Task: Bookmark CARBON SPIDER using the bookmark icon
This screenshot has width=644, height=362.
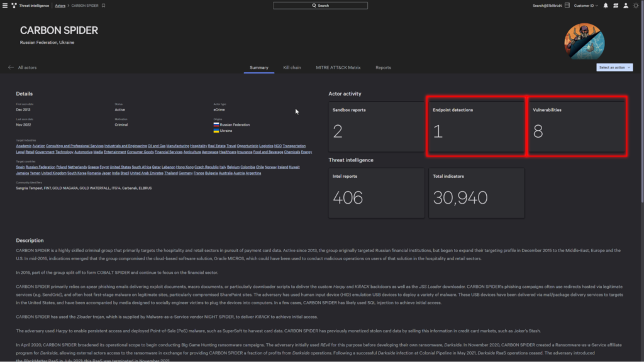Action: pyautogui.click(x=103, y=6)
